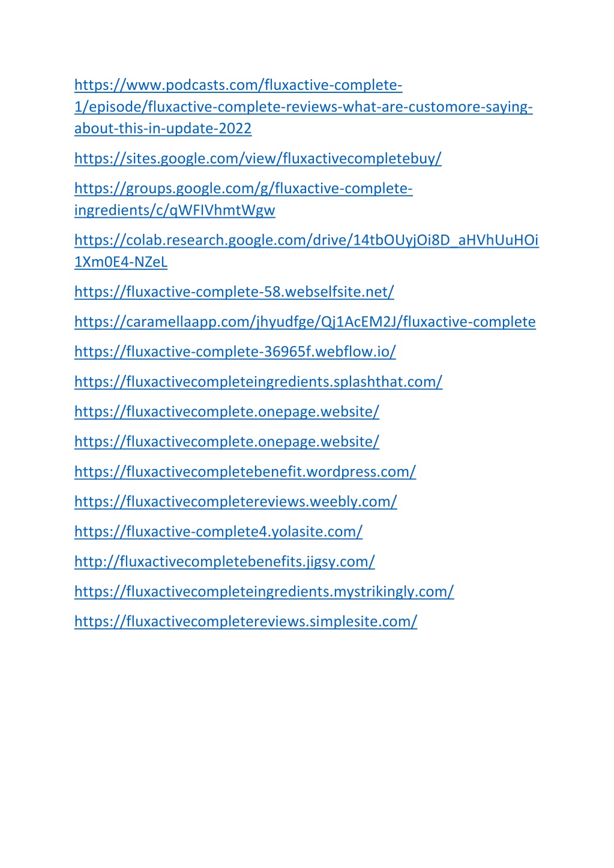Open the fluxactivecompleteingredients.mystrikingly.com link

tap(264, 591)
